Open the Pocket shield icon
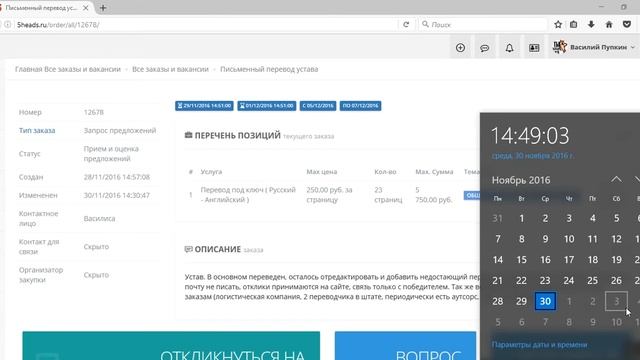The image size is (640, 360). point(627,24)
